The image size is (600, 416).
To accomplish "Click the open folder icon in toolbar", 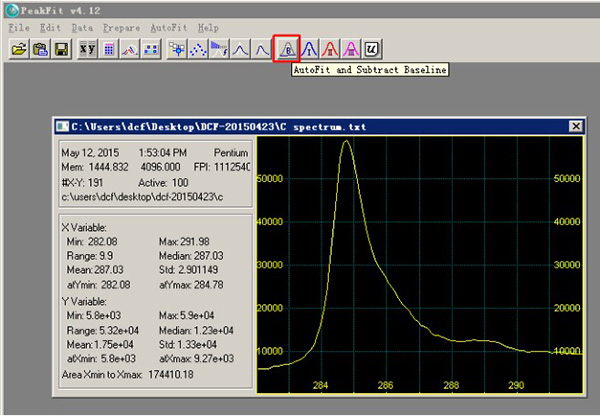I will pyautogui.click(x=18, y=47).
